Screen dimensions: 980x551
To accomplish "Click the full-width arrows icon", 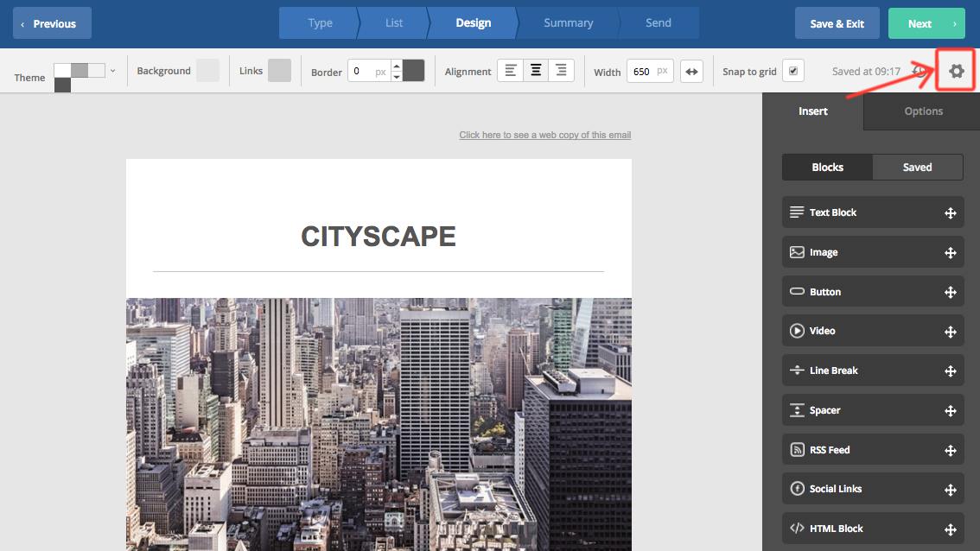I will pyautogui.click(x=691, y=72).
